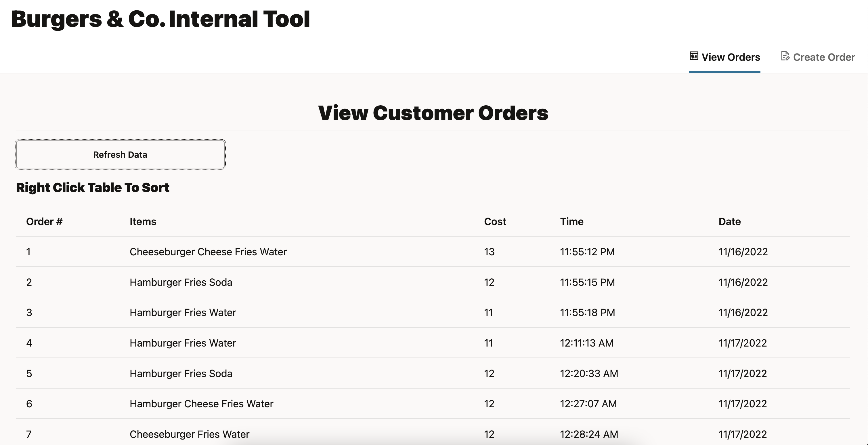This screenshot has height=445, width=868.
Task: Click time 12:11:13 AM cell
Action: click(587, 343)
